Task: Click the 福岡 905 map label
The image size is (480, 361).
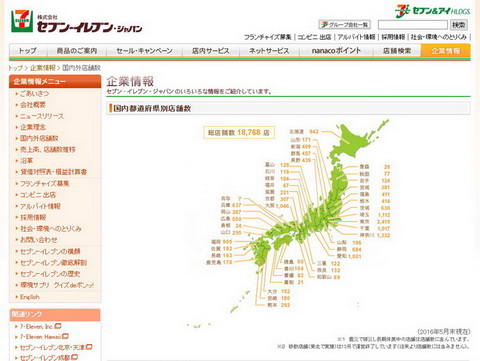Action: [222, 242]
